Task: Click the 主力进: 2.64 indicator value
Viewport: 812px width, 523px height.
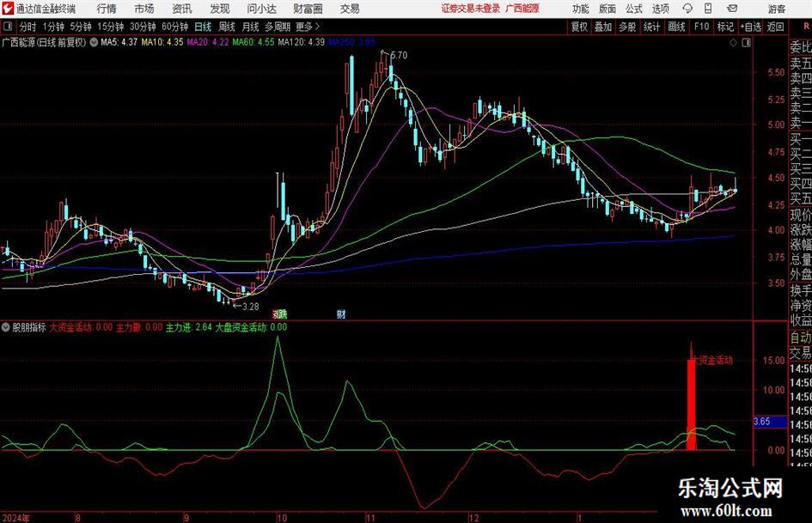Action: click(188, 327)
